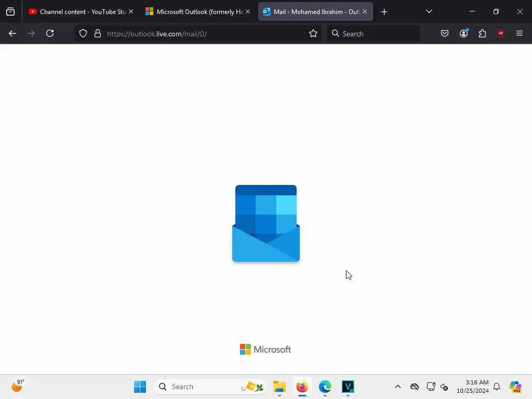Open a new browser tab
Viewport: 532px width, 399px height.
pyautogui.click(x=384, y=12)
